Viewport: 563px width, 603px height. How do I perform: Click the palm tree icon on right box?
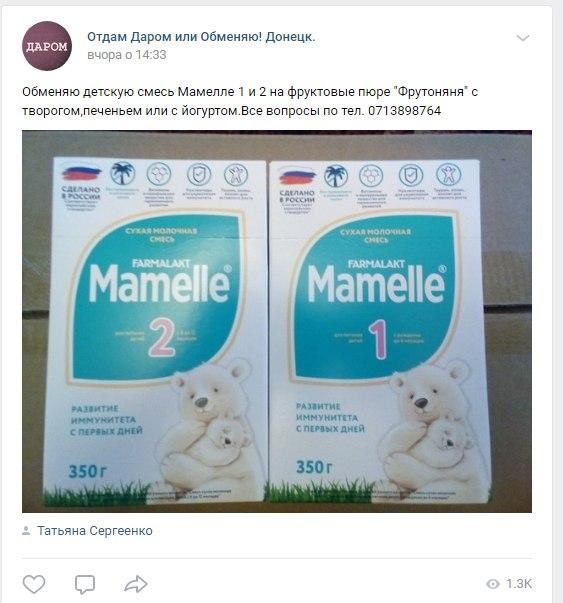pyautogui.click(x=336, y=175)
